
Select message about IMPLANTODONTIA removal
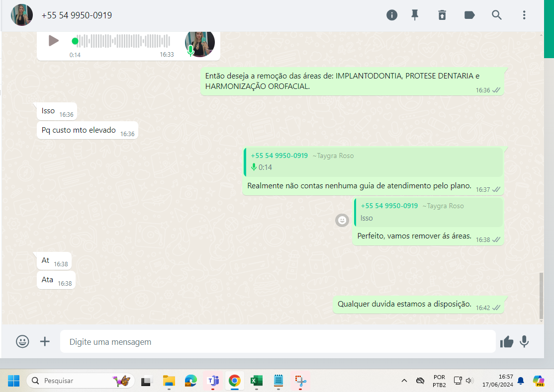(x=352, y=81)
